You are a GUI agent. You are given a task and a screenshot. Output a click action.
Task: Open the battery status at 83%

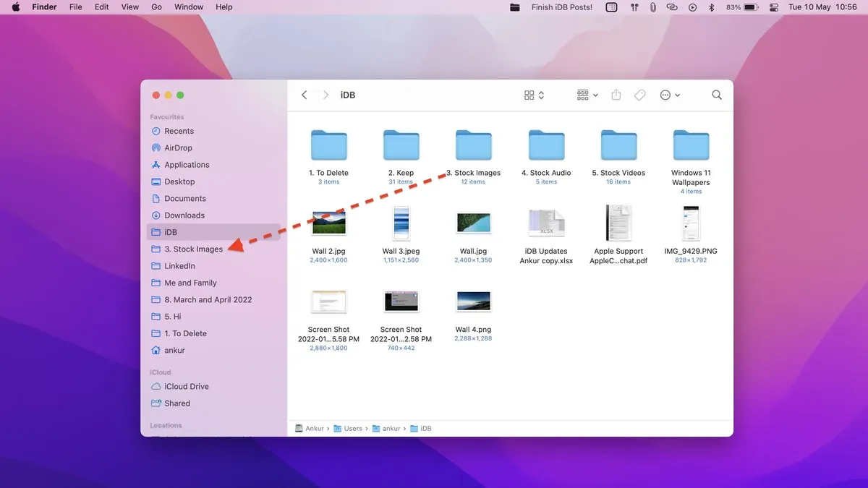(742, 7)
